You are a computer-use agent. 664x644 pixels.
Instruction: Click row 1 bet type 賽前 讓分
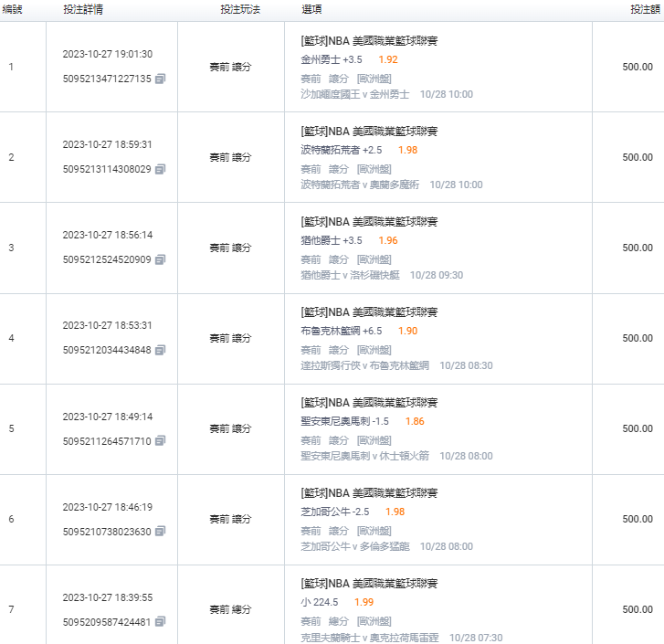231,67
